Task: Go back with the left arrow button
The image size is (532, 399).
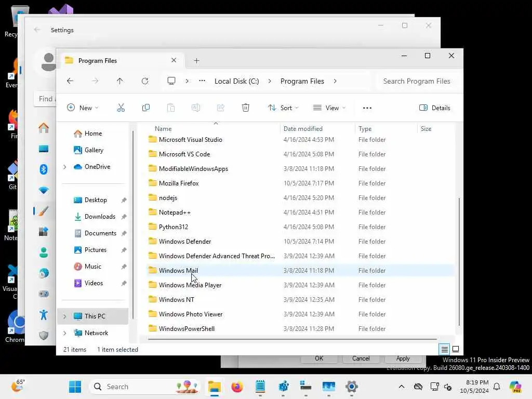Action: [70, 81]
